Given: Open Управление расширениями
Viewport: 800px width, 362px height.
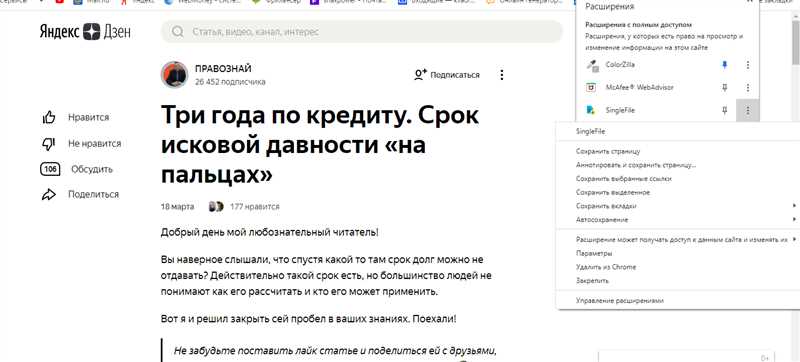Looking at the screenshot, I should pos(678,301).
